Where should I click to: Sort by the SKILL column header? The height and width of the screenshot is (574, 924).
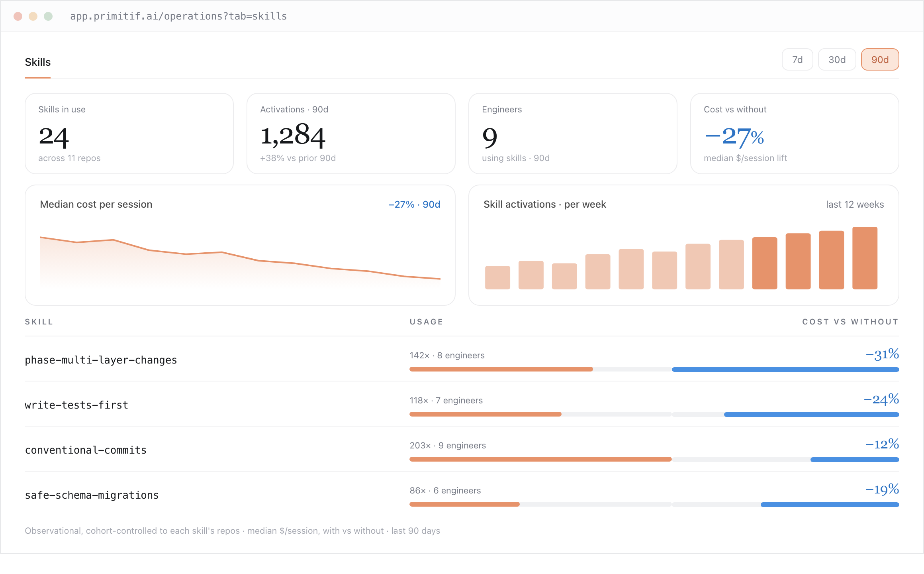click(39, 322)
